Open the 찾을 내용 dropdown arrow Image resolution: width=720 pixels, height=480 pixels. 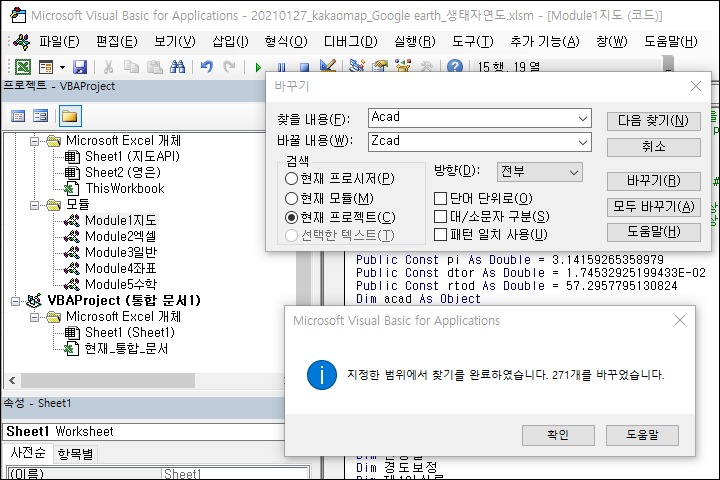point(583,119)
